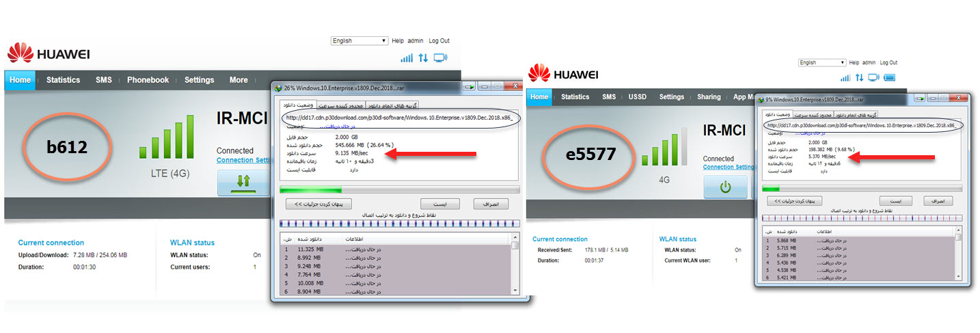This screenshot has height=333, width=980.
Task: Click the green tray button in 26% download title bar
Action: pyautogui.click(x=469, y=88)
